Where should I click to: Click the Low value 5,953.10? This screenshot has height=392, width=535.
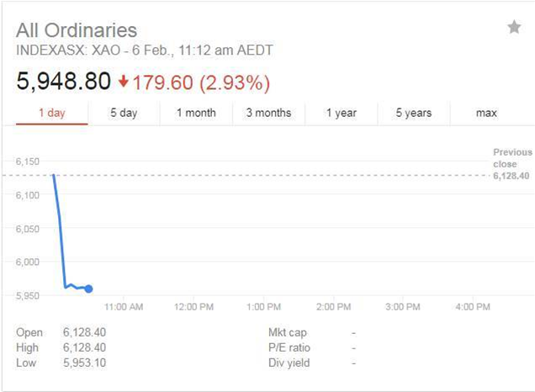pyautogui.click(x=85, y=363)
